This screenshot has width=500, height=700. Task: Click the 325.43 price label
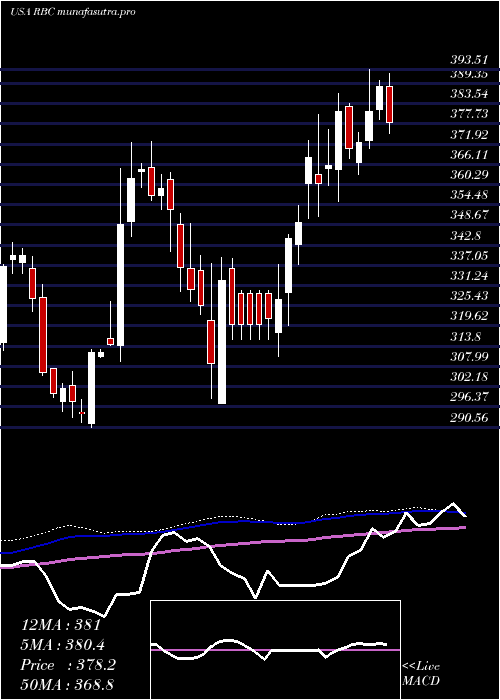pos(469,296)
